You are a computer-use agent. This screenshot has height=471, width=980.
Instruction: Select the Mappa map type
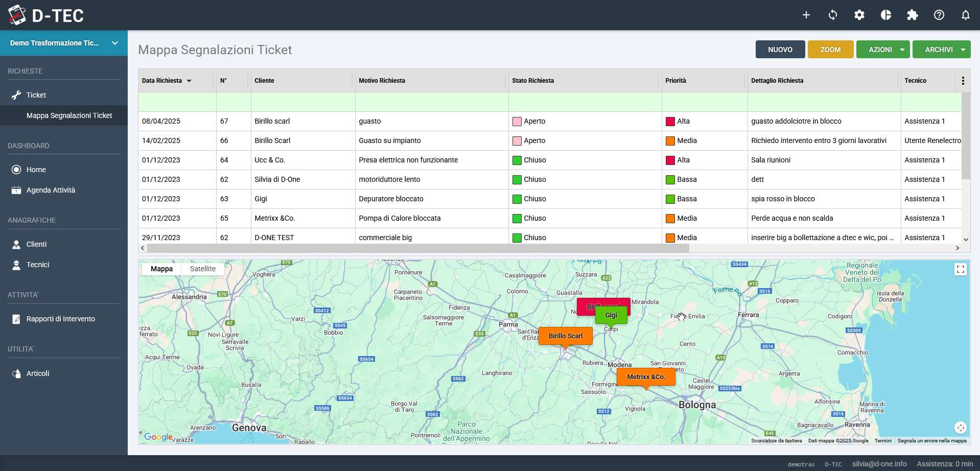click(x=161, y=269)
